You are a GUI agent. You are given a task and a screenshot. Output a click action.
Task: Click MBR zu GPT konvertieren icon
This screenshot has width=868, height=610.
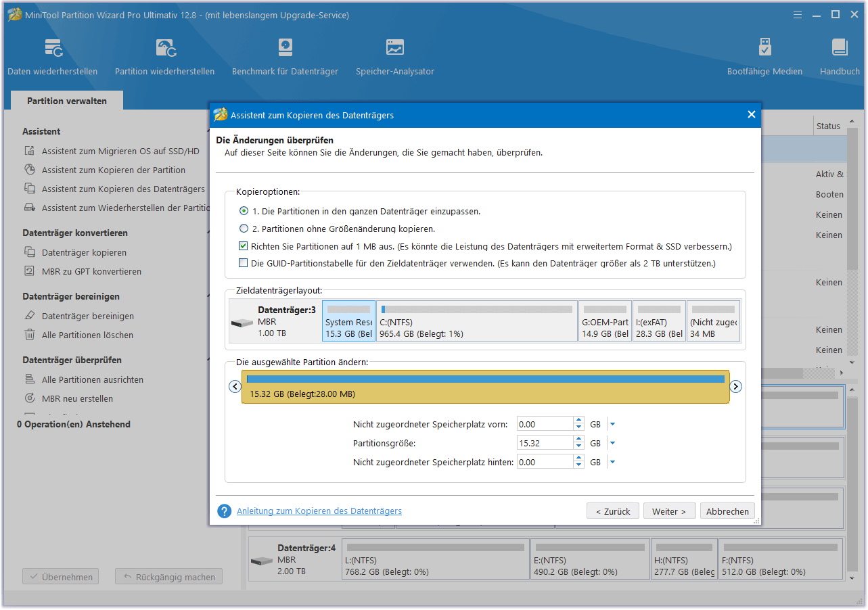coord(29,272)
